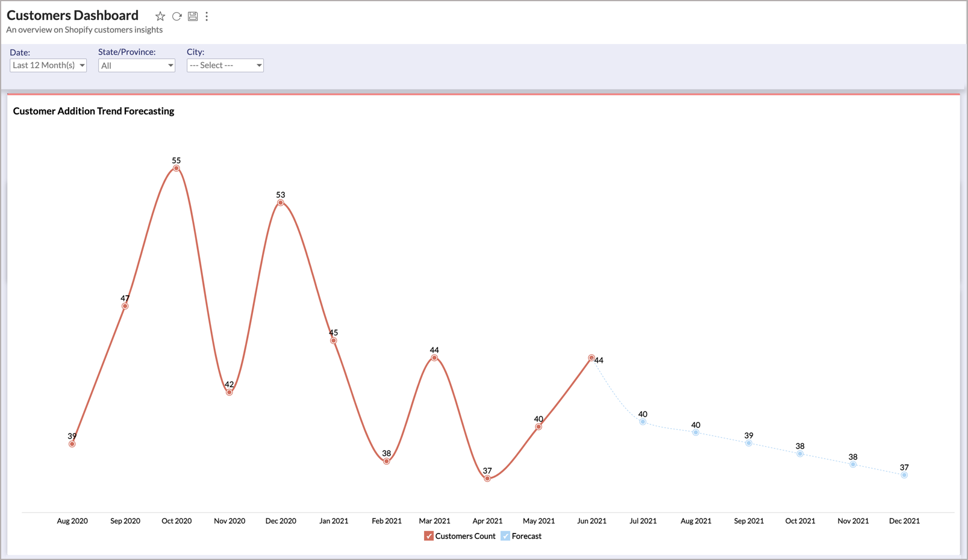Click the Customer Addition Trend Forecasting title

[x=93, y=111]
